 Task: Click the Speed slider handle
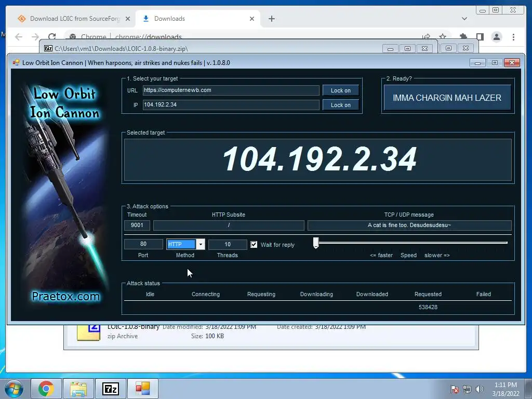coord(316,243)
